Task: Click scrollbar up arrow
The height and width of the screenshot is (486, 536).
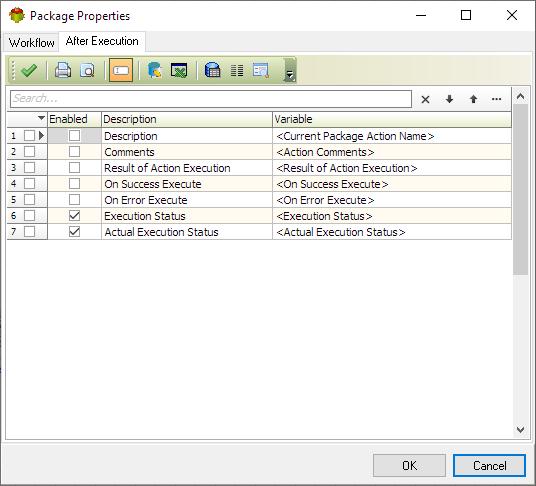Action: point(520,97)
